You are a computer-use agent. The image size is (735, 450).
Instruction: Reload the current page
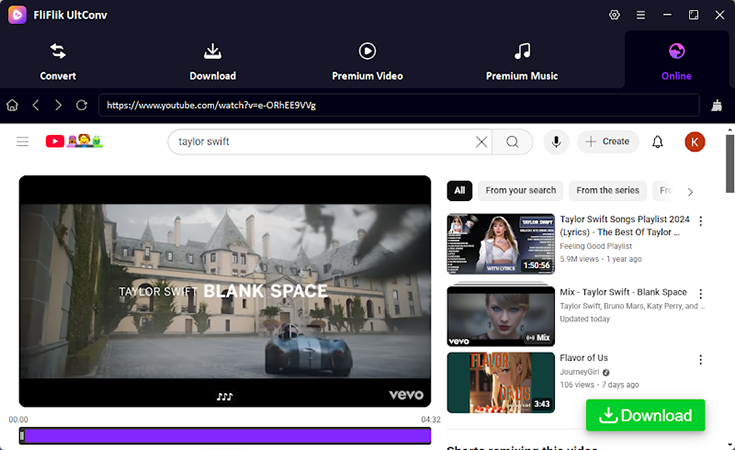tap(82, 105)
